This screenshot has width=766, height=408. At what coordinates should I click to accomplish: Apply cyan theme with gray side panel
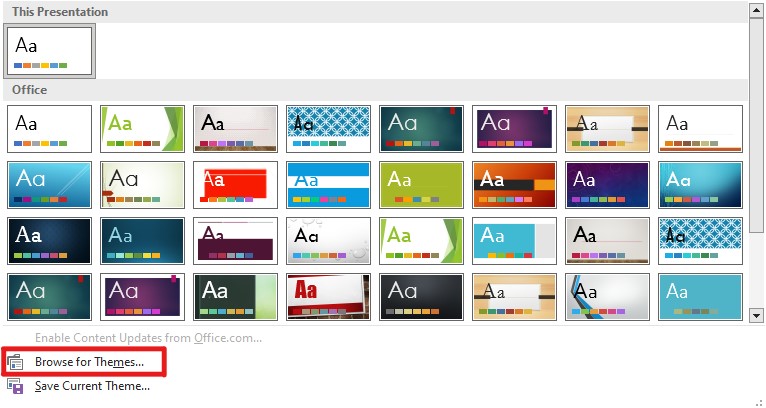pyautogui.click(x=514, y=241)
